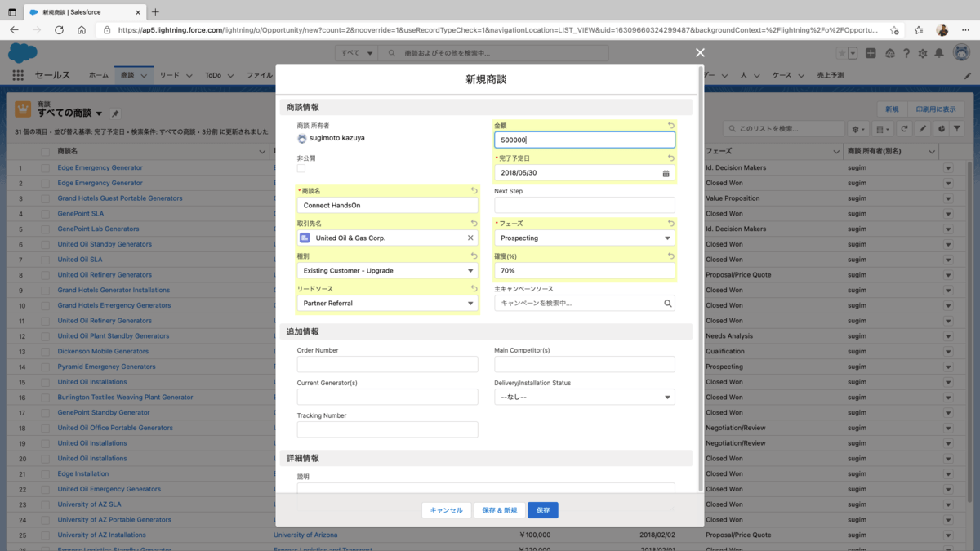Switch to the ToDo tab
Image resolution: width=980 pixels, height=551 pixels.
click(213, 75)
